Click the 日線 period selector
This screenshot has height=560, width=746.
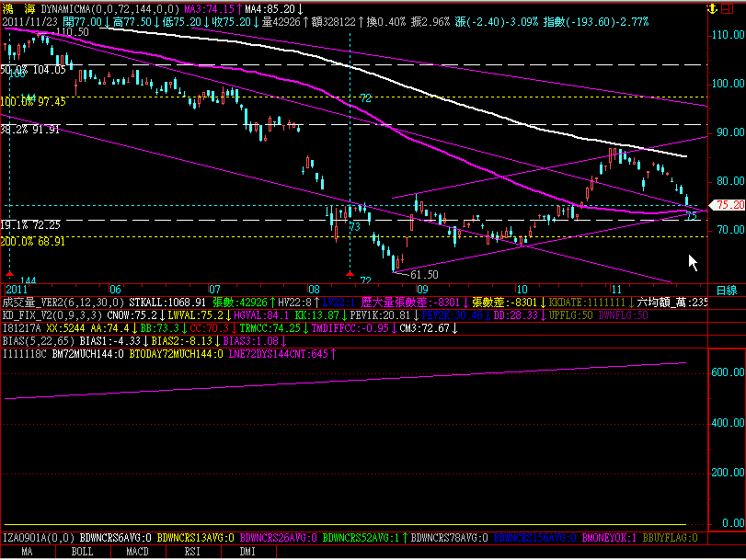726,290
